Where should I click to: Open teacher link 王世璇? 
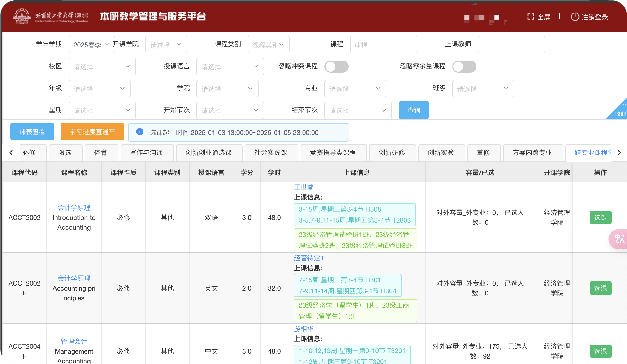(304, 187)
